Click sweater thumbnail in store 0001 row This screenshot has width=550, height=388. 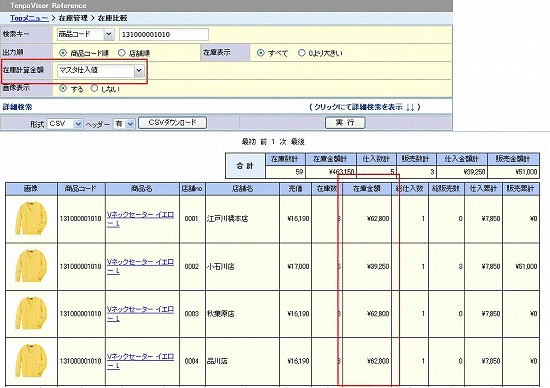tap(31, 219)
